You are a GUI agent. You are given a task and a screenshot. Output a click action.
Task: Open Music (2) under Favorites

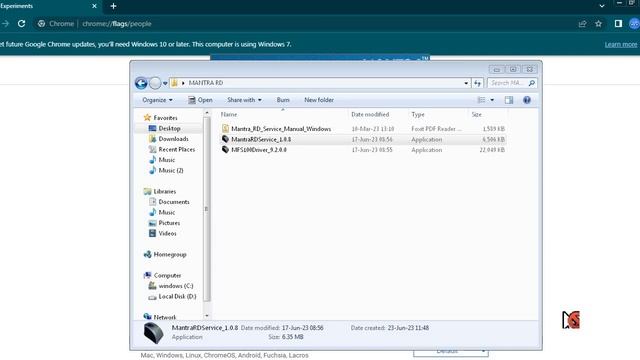tap(171, 171)
